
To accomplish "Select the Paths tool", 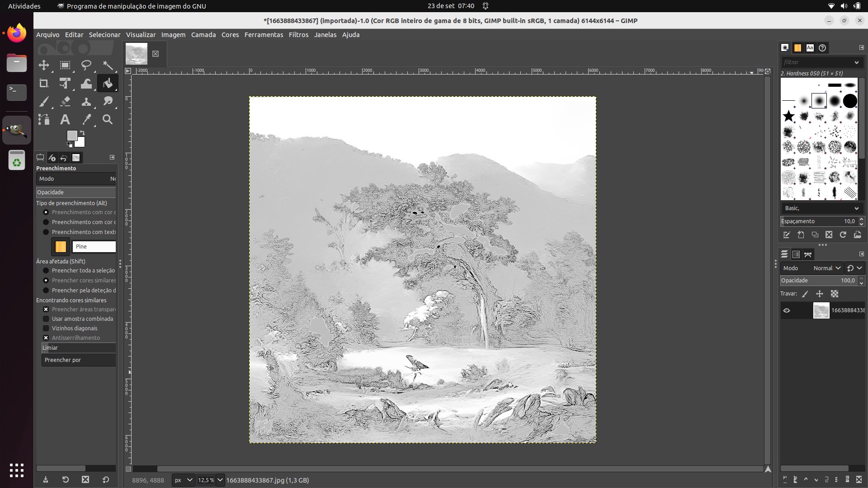I will coord(44,120).
